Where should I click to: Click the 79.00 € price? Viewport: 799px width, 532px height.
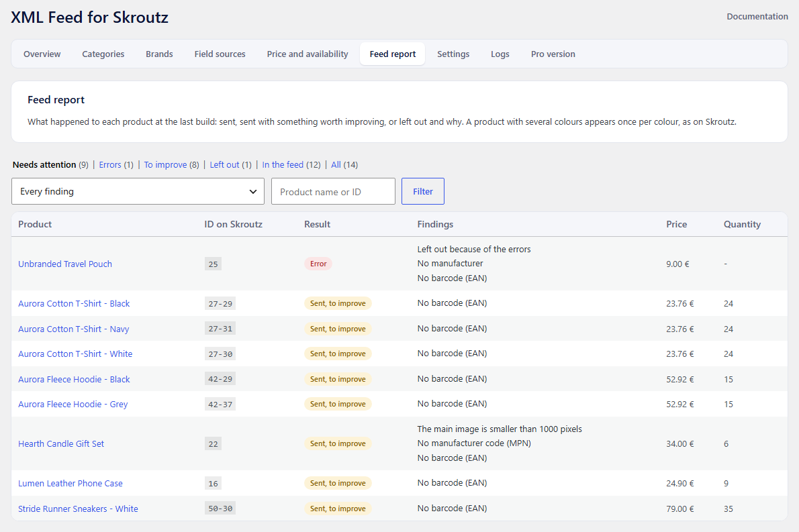click(679, 509)
